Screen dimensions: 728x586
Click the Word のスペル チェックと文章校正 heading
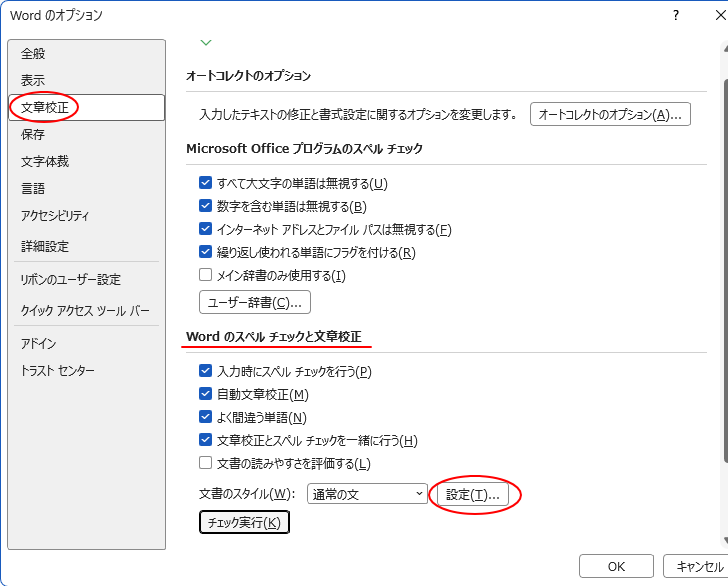[x=274, y=337]
